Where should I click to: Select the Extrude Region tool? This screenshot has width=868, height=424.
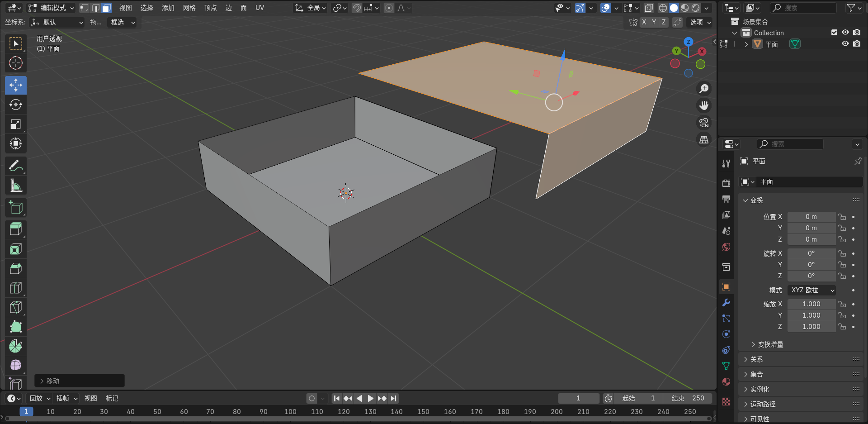16,229
